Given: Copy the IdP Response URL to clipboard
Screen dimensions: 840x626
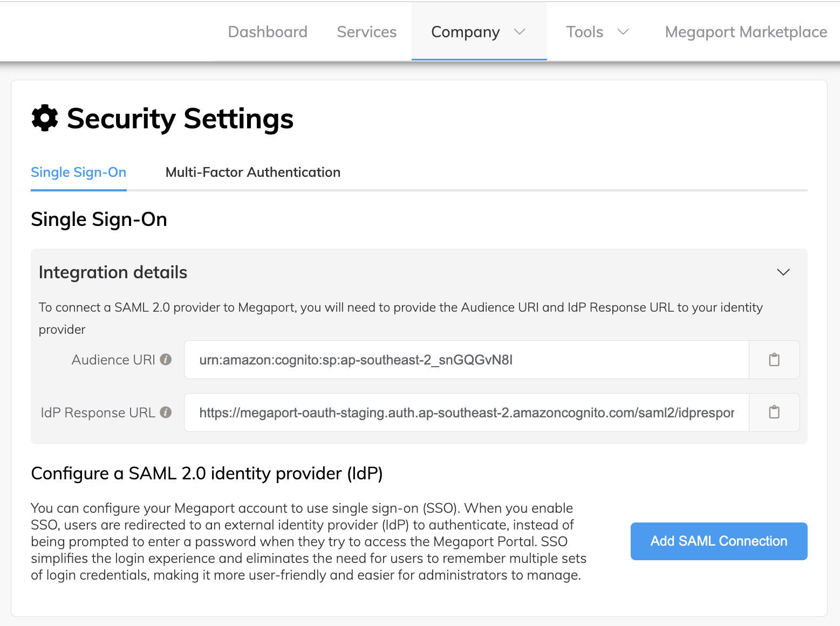Looking at the screenshot, I should point(774,412).
